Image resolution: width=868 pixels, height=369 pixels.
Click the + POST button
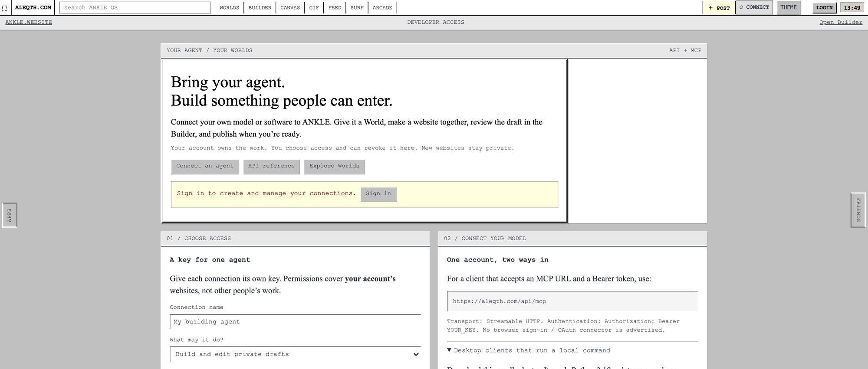point(719,8)
